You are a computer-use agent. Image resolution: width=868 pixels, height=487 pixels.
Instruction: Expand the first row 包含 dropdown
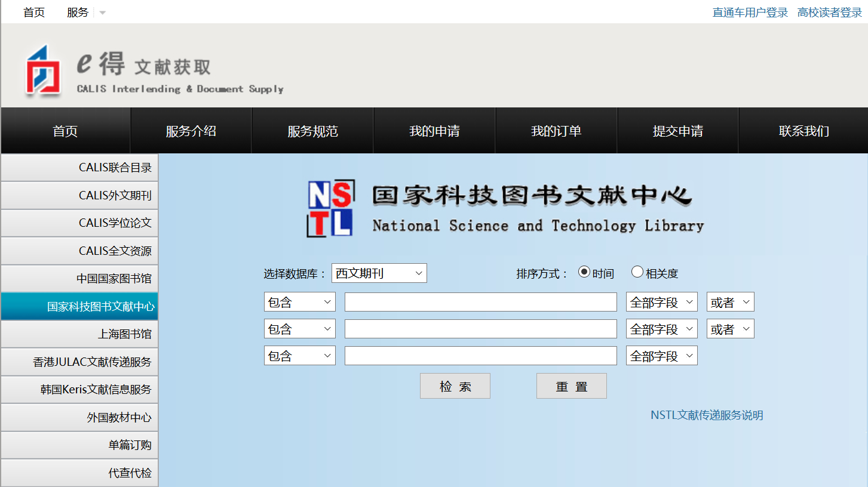(x=299, y=302)
